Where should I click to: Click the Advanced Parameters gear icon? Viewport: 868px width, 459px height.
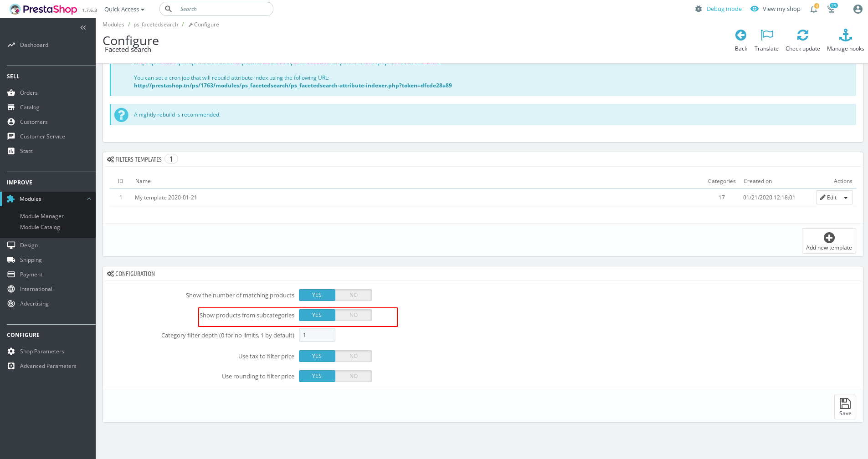pos(11,366)
